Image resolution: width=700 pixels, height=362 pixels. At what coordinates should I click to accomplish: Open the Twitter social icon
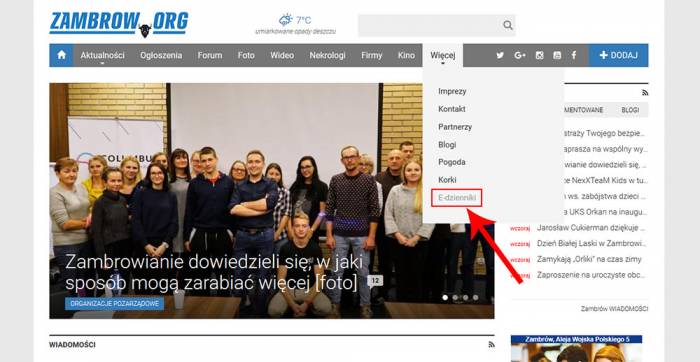click(x=500, y=55)
